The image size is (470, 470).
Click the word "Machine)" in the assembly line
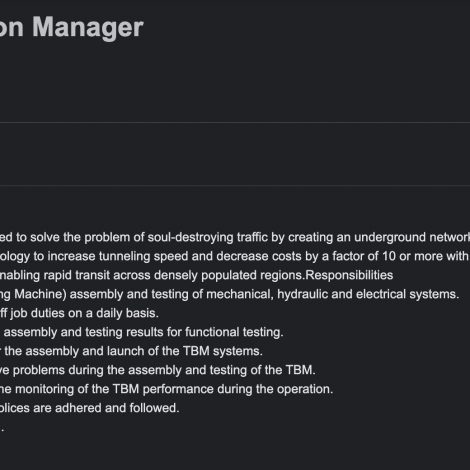click(40, 294)
